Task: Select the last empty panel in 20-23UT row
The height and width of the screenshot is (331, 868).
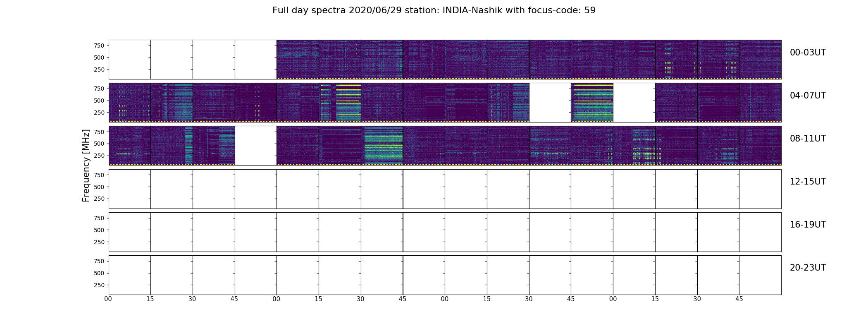Action: point(760,275)
